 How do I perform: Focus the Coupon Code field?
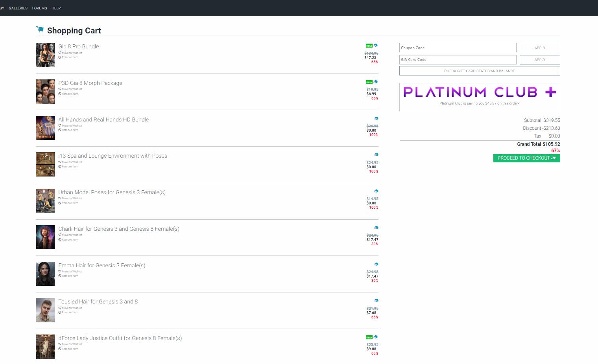[x=458, y=48]
